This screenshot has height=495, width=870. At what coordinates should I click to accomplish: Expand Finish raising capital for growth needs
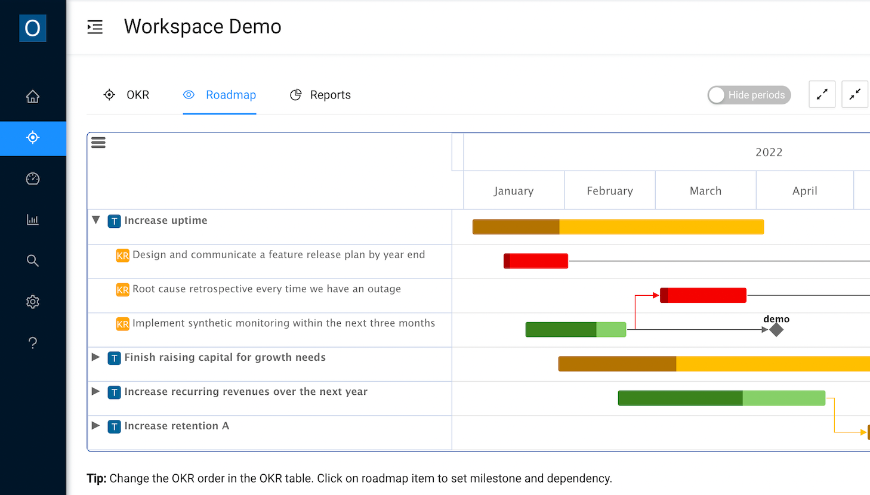96,357
